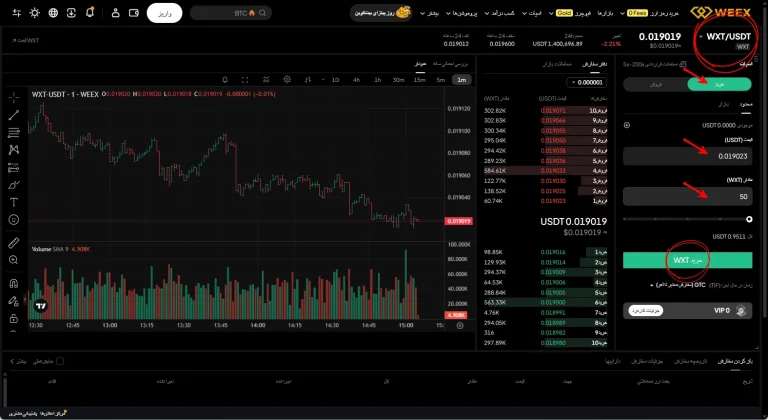
Task: Switch to the order book tab
Action: (594, 64)
